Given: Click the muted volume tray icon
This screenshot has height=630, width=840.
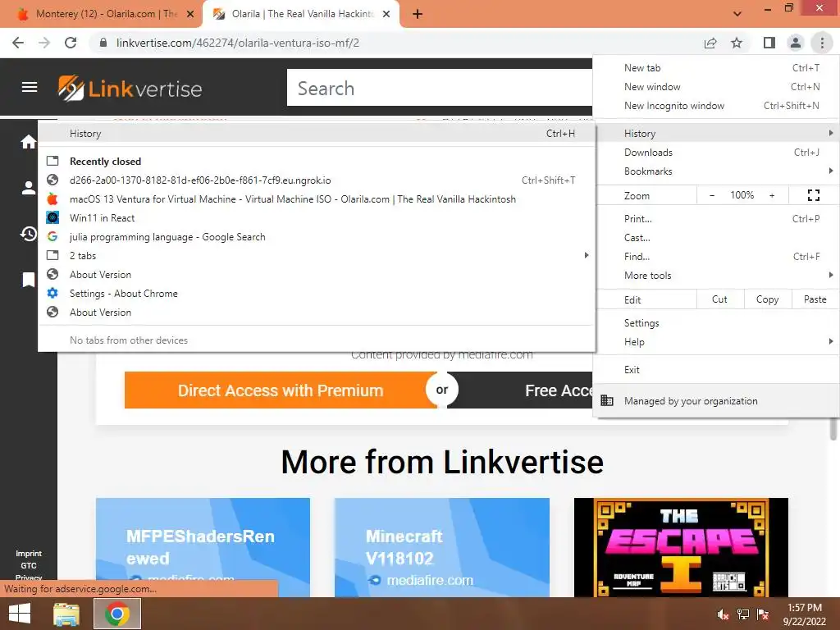Looking at the screenshot, I should [x=724, y=614].
